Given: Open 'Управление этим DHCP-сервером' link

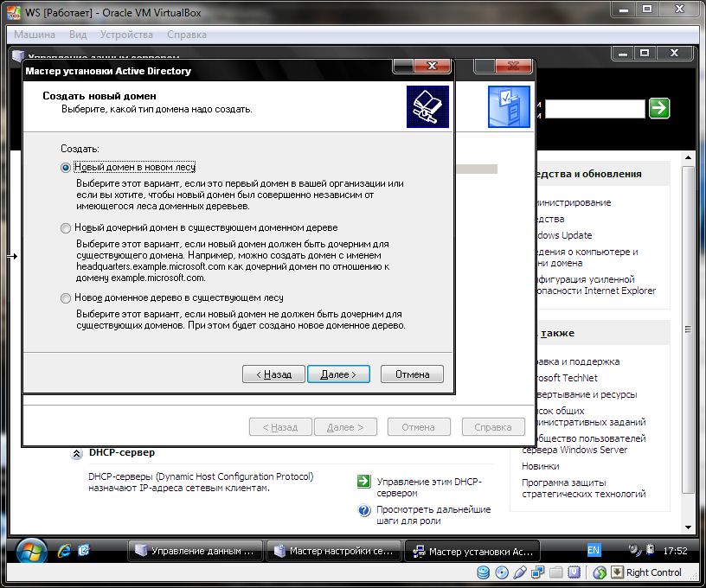Looking at the screenshot, I should (429, 487).
